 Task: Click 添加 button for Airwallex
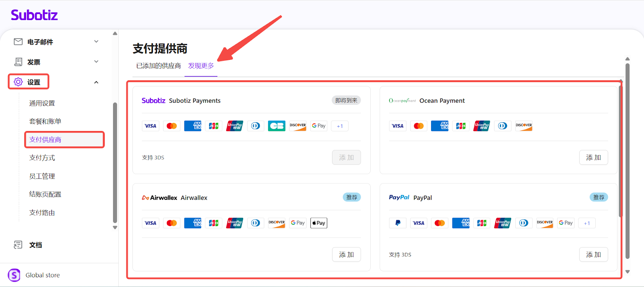tap(346, 254)
